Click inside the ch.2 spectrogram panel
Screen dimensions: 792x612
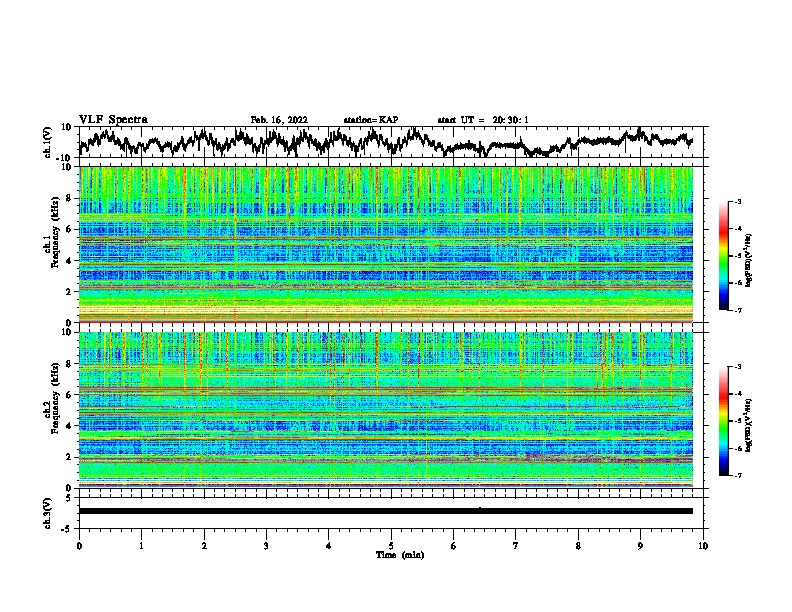[386, 410]
